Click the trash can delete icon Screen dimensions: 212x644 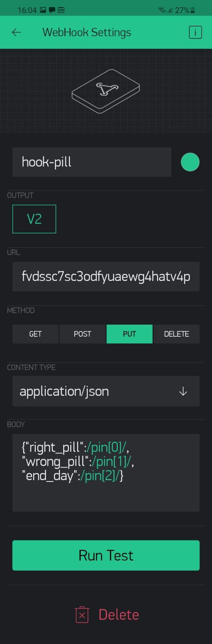click(82, 615)
